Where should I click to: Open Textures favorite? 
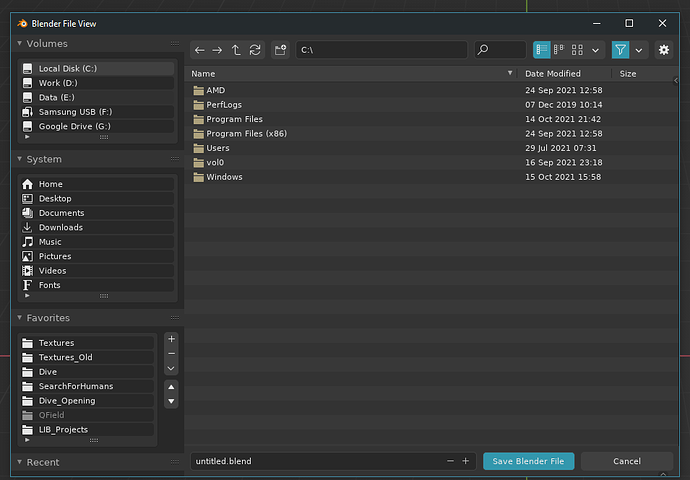pyautogui.click(x=87, y=343)
